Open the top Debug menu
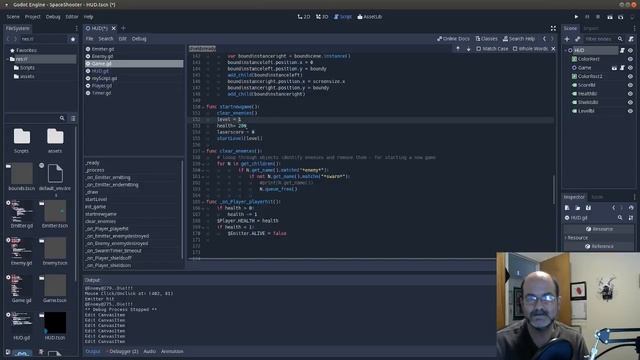This screenshot has height=360, width=640. pyautogui.click(x=53, y=17)
